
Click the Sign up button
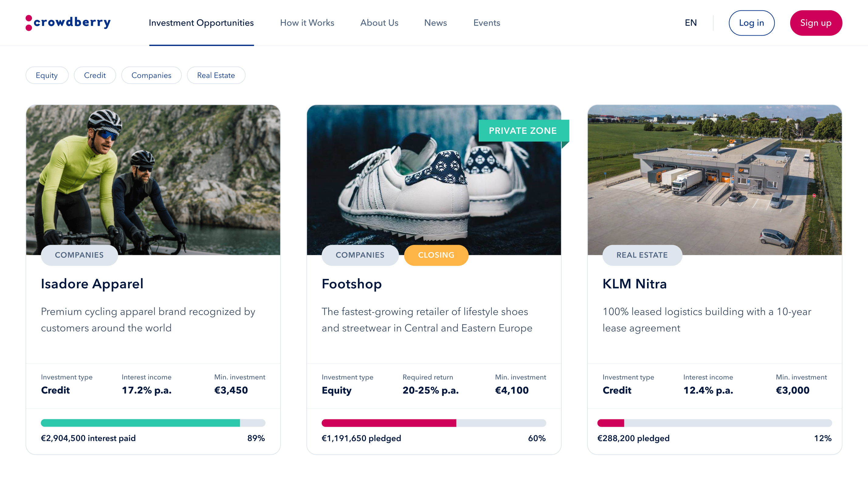click(816, 23)
